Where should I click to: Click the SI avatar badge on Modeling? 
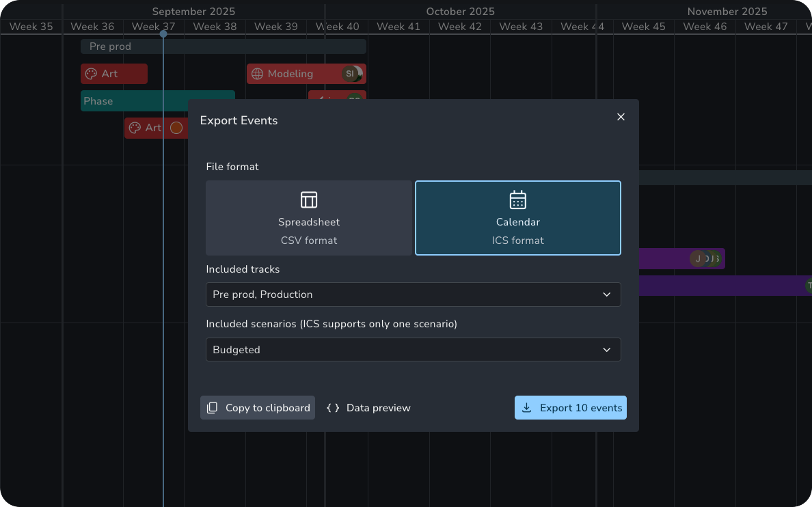[x=351, y=74]
